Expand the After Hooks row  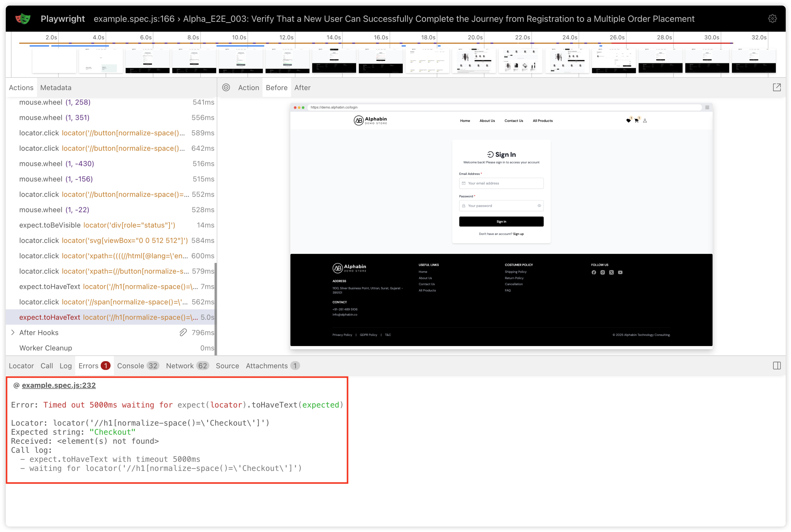click(x=13, y=332)
